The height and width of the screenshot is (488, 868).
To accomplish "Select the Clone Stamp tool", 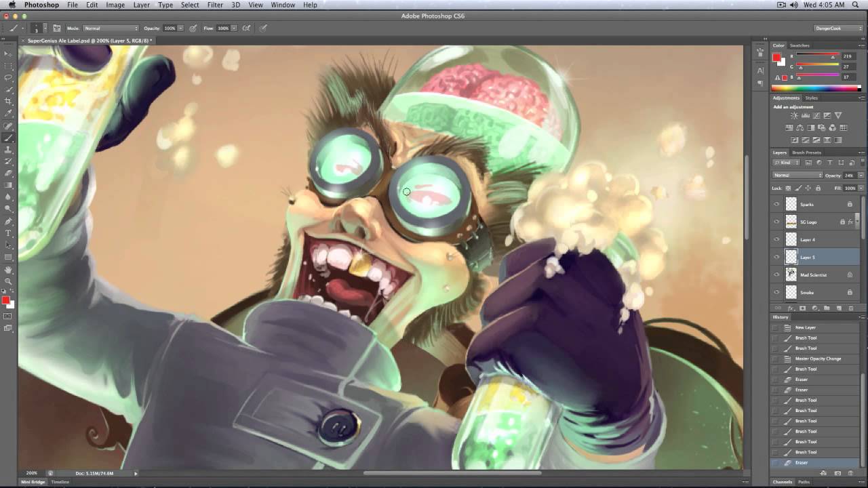I will click(9, 150).
